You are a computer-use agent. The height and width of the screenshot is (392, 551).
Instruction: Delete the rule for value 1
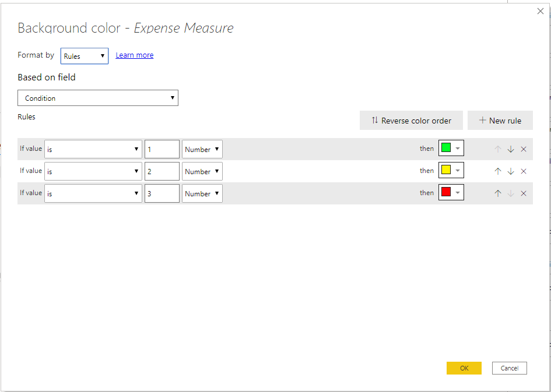point(524,149)
